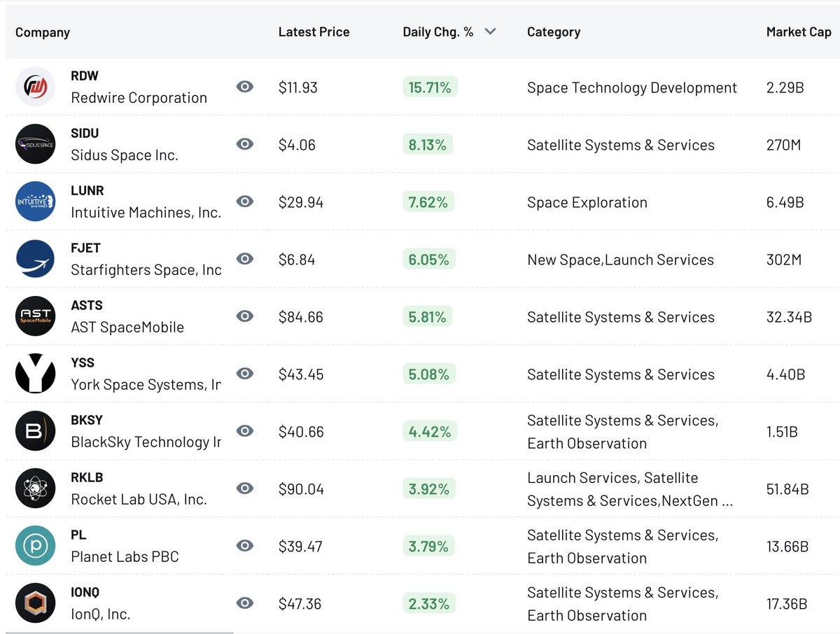Image resolution: width=840 pixels, height=634 pixels.
Task: Click the AST SpaceMobile logo
Action: 35,316
